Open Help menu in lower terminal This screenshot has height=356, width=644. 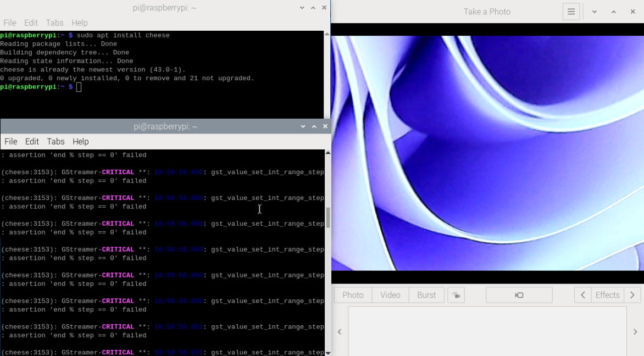[x=80, y=142]
